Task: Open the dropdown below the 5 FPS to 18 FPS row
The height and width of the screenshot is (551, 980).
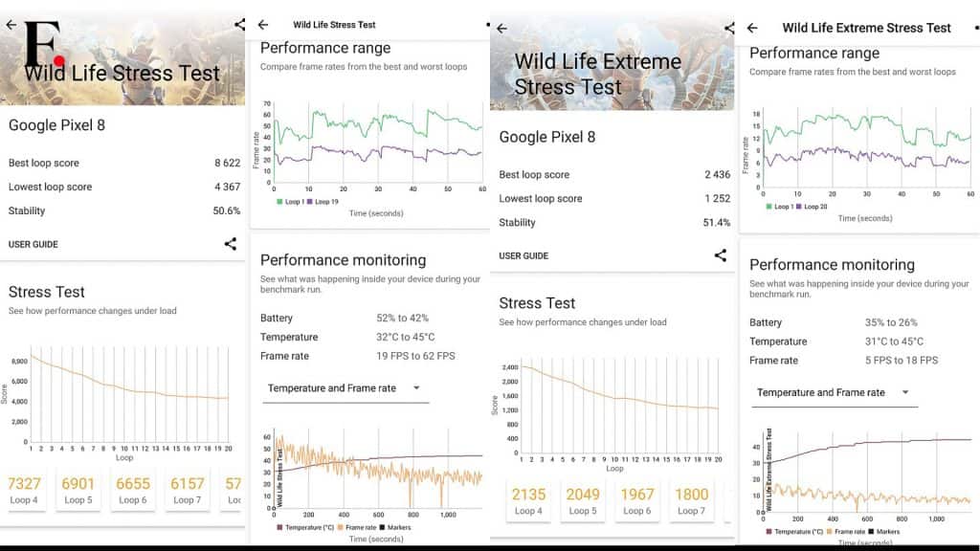Action: coord(831,393)
